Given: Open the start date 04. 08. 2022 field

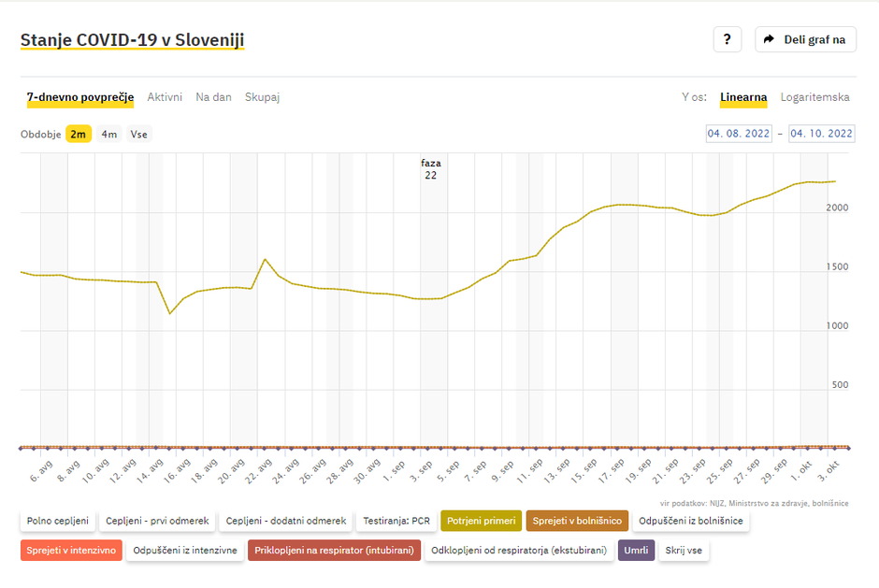Looking at the screenshot, I should click(x=739, y=134).
